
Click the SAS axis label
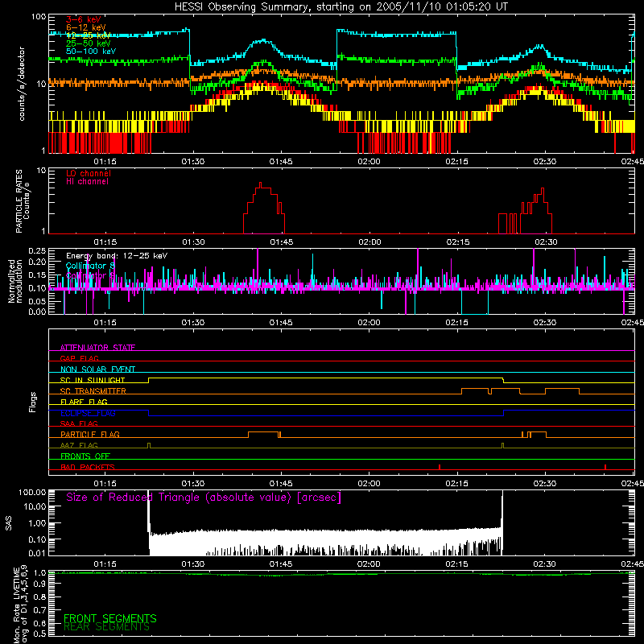8,523
